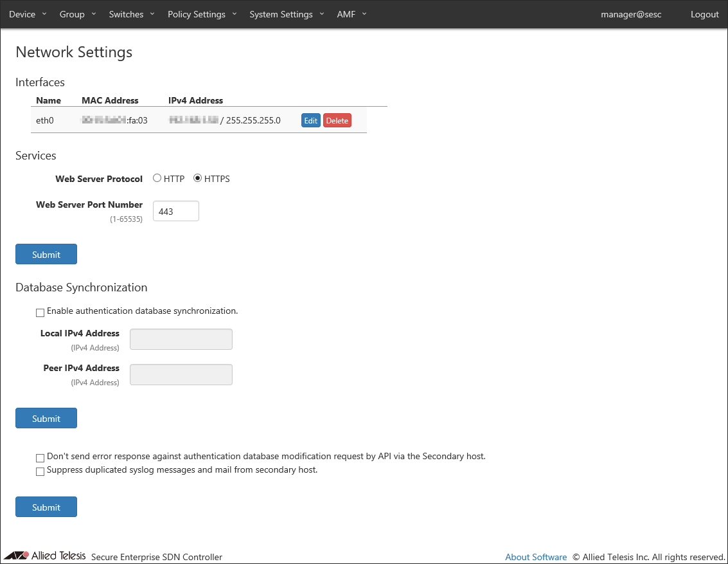Viewport: 728px width, 564px height.
Task: Click the MAC Address column header
Action: coord(110,100)
